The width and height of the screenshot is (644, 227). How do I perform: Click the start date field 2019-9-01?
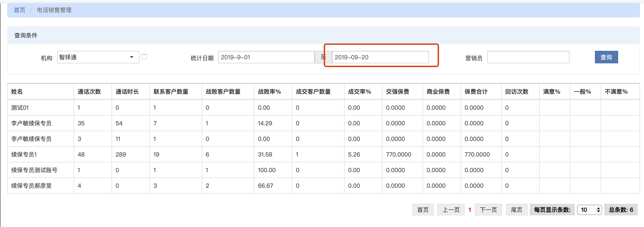coord(266,57)
